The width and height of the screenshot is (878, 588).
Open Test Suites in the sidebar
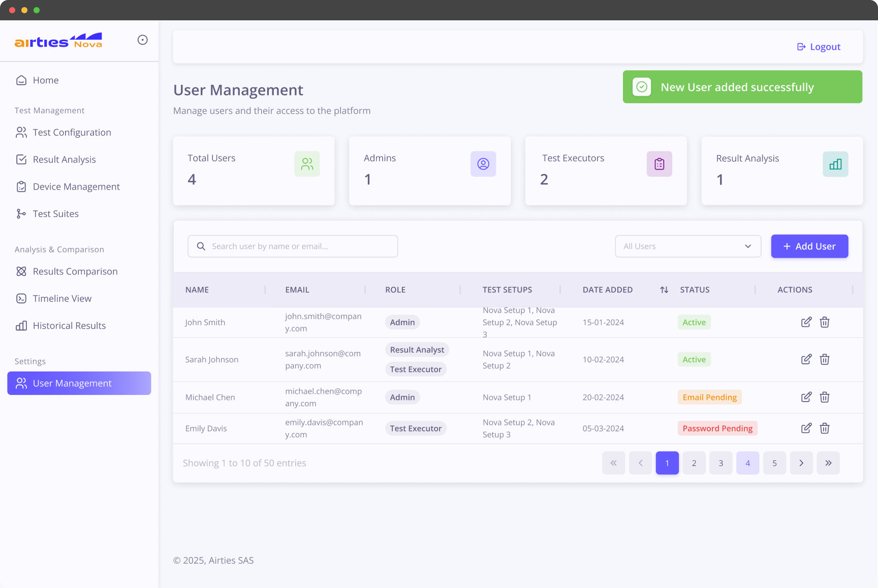coord(79,214)
